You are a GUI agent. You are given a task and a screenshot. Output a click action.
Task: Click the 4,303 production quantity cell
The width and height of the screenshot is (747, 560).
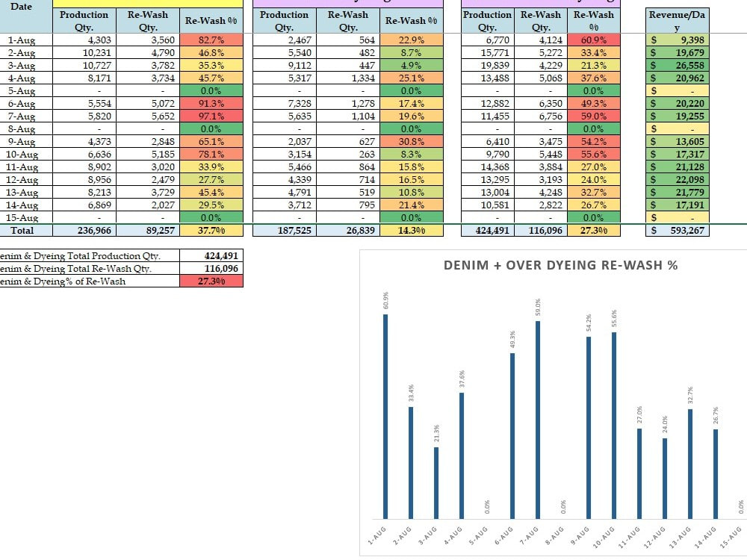coord(84,40)
